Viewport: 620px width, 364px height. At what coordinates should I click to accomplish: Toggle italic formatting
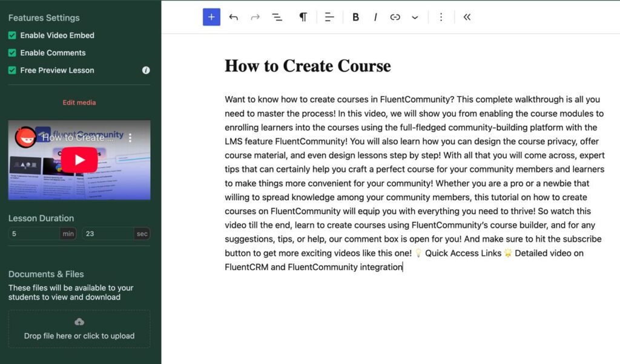click(x=375, y=17)
